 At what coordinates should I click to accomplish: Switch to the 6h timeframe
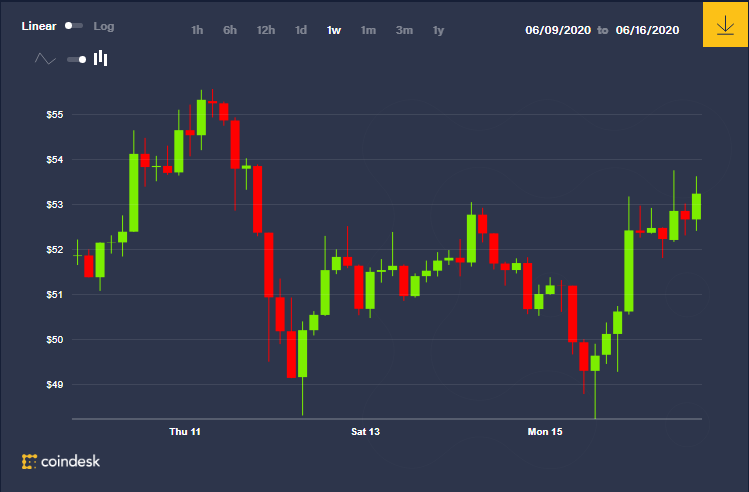click(x=230, y=30)
